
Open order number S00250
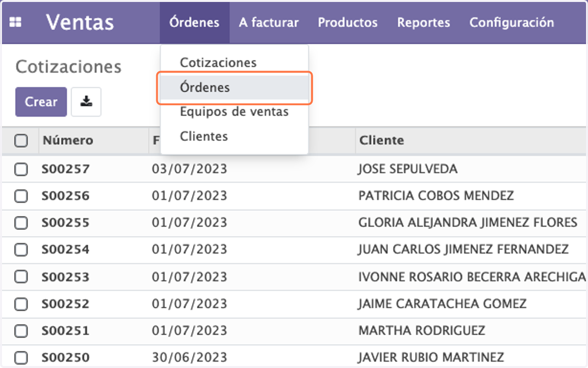click(x=66, y=358)
